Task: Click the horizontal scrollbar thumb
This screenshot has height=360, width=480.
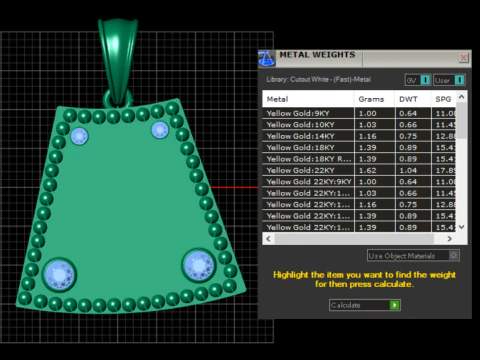Action: [354, 239]
